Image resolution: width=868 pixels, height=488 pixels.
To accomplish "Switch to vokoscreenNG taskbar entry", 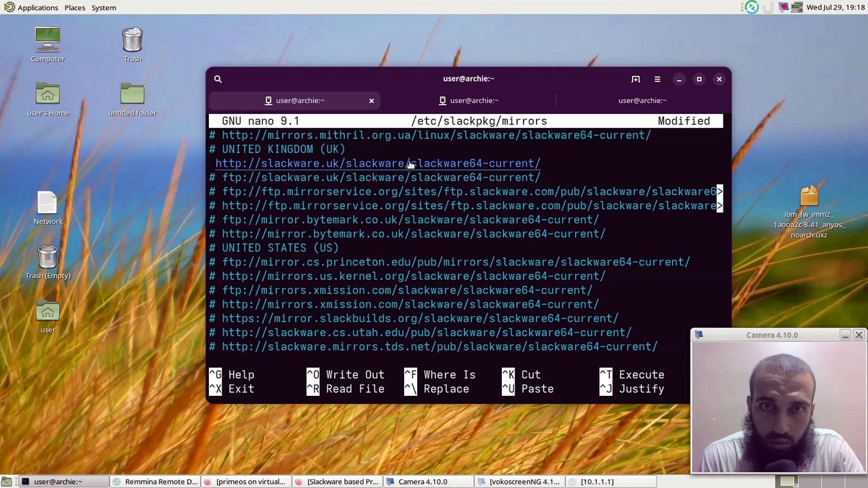I will (x=519, y=482).
